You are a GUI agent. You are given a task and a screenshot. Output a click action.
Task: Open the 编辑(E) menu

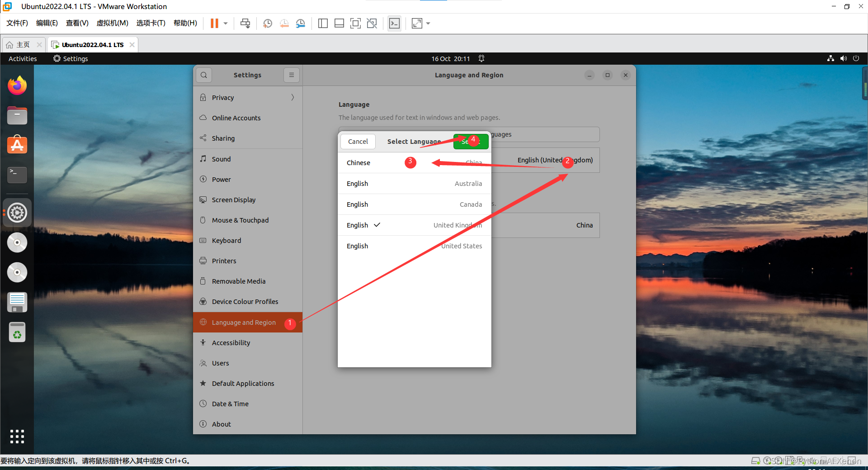(47, 23)
